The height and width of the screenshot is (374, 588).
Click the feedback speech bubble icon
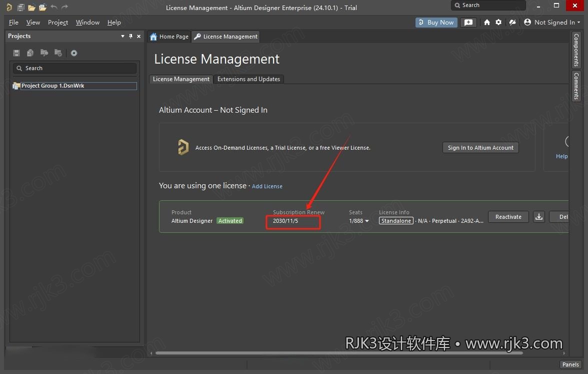(x=468, y=23)
